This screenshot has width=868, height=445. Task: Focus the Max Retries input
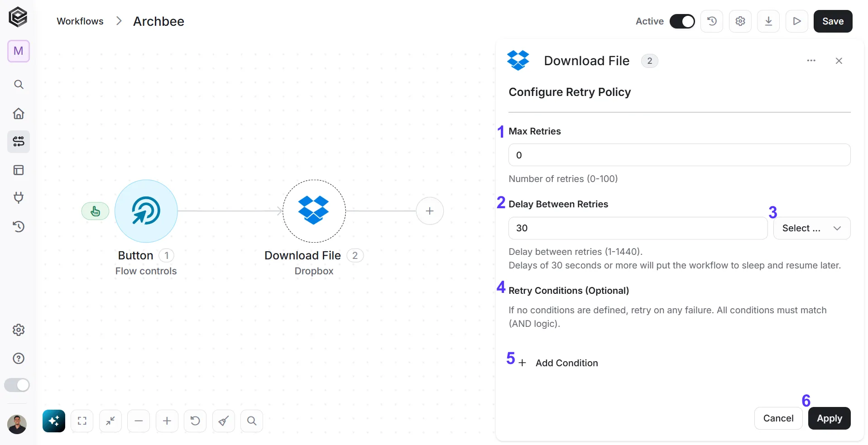pyautogui.click(x=679, y=155)
